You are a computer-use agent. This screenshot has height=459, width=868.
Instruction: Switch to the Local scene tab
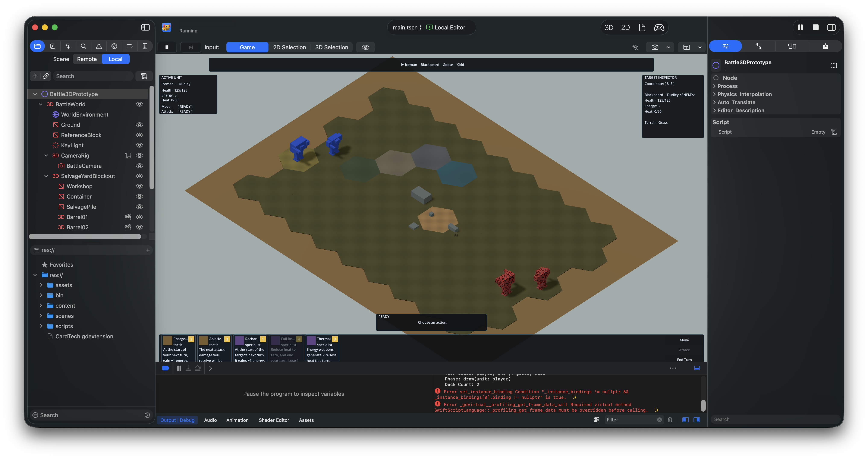[115, 59]
